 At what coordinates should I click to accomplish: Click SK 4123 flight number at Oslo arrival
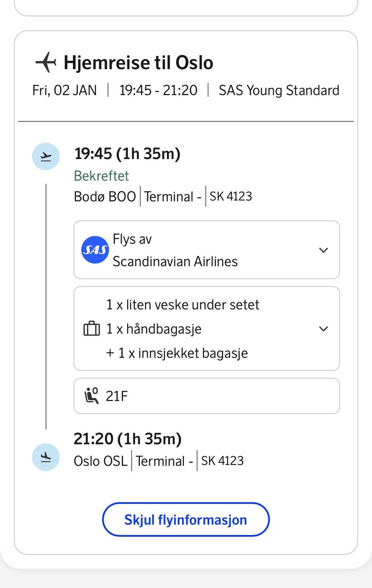(x=222, y=461)
